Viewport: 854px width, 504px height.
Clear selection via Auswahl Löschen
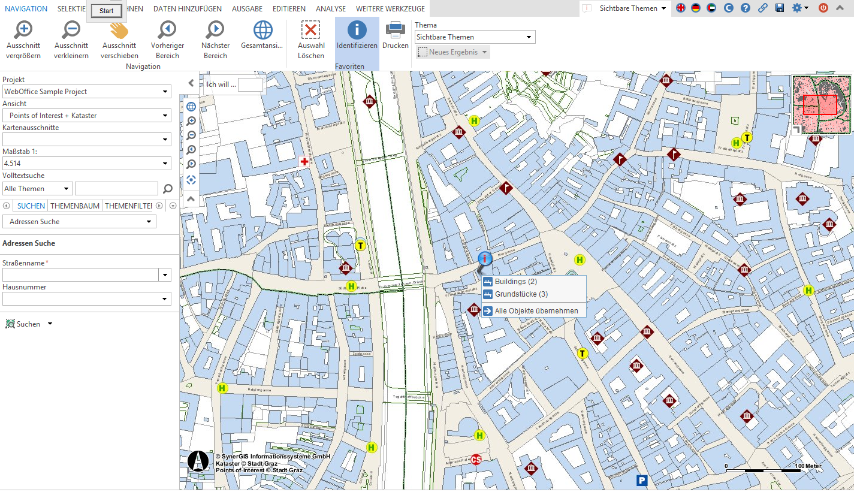(311, 36)
